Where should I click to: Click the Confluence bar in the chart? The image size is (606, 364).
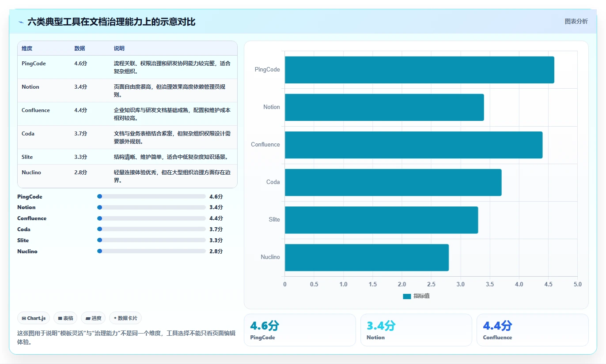tap(413, 145)
